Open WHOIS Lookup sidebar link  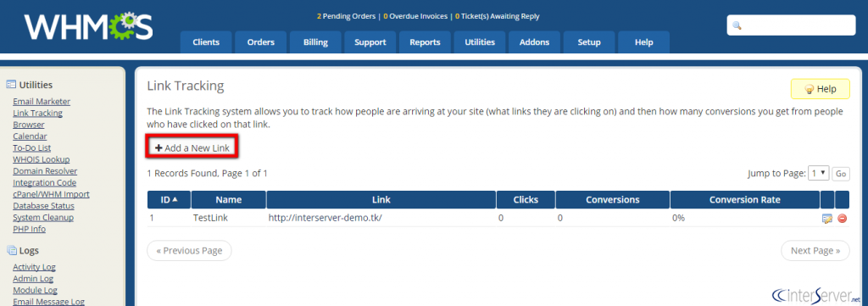42,159
